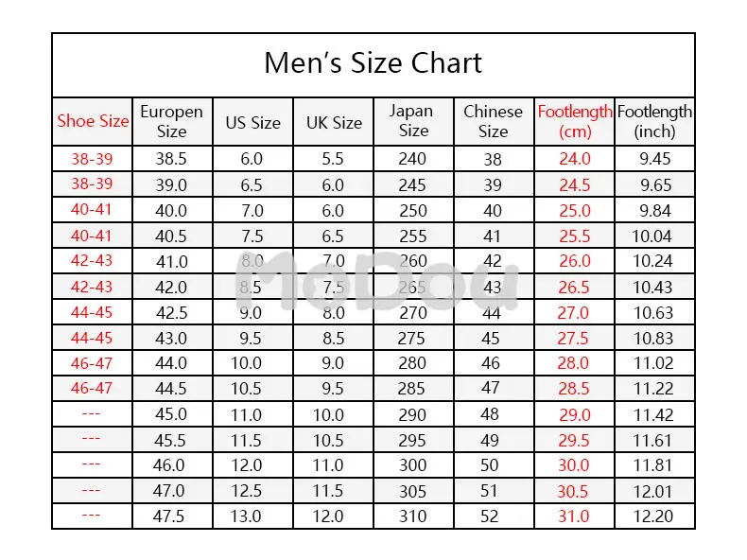Select the Shoe Size column header
Screen dimensions: 747x560
[93, 121]
